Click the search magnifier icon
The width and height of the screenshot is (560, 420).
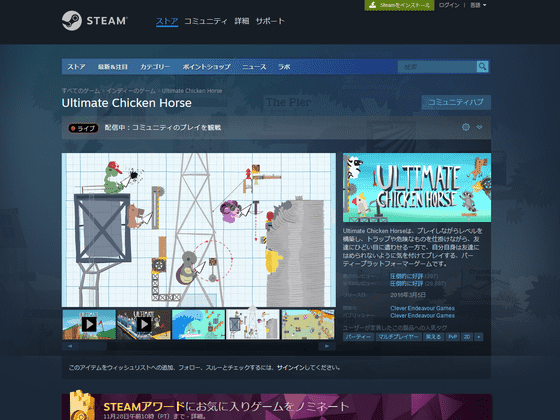(482, 67)
